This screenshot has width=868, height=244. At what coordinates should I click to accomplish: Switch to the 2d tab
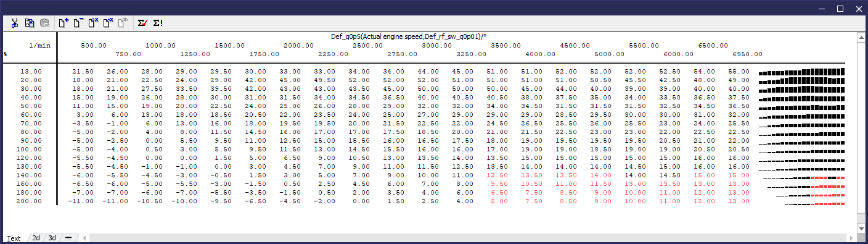[36, 238]
